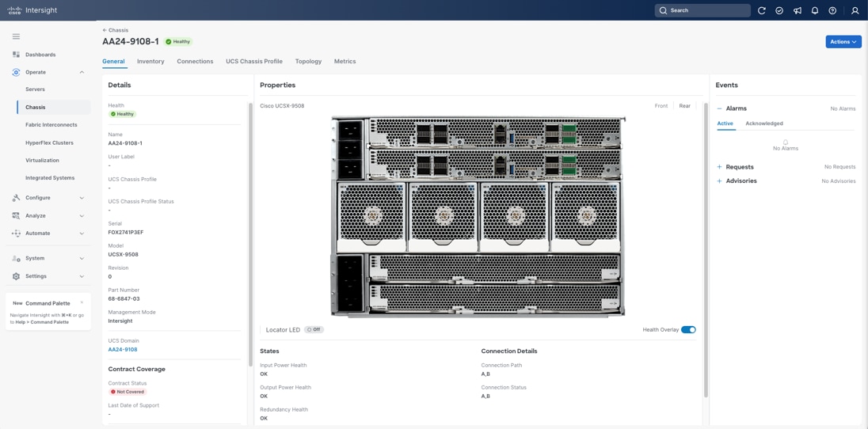Toggle the Locator LED Off switch

[x=314, y=330]
